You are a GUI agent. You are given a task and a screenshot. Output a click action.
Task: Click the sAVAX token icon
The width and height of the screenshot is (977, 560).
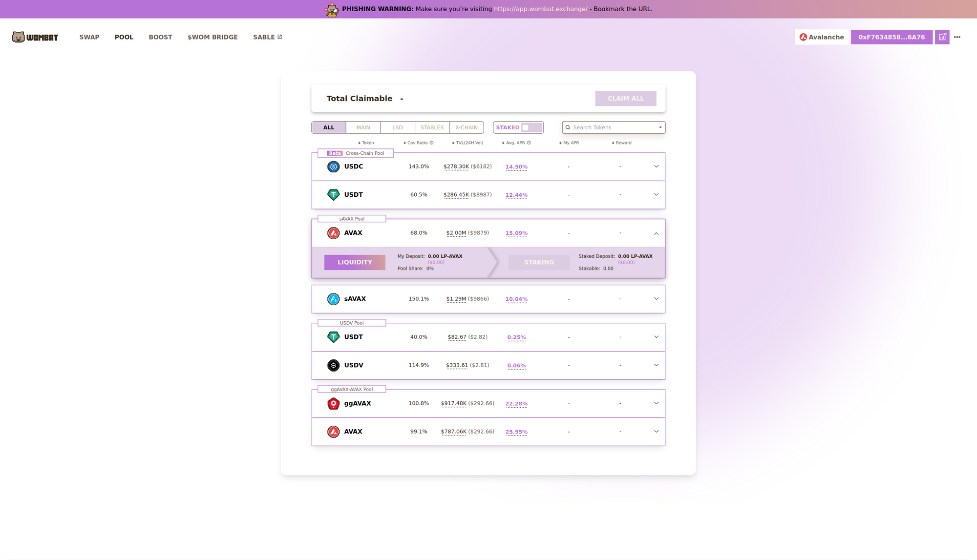(x=333, y=299)
